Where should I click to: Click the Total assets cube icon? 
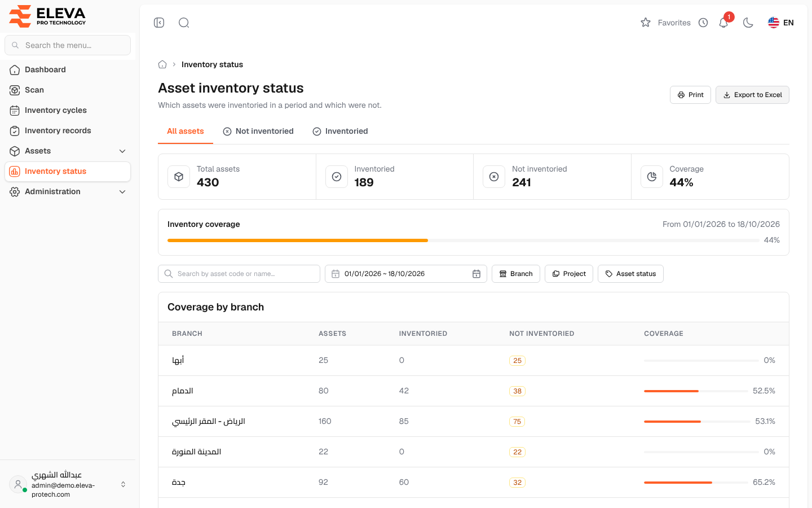click(179, 177)
